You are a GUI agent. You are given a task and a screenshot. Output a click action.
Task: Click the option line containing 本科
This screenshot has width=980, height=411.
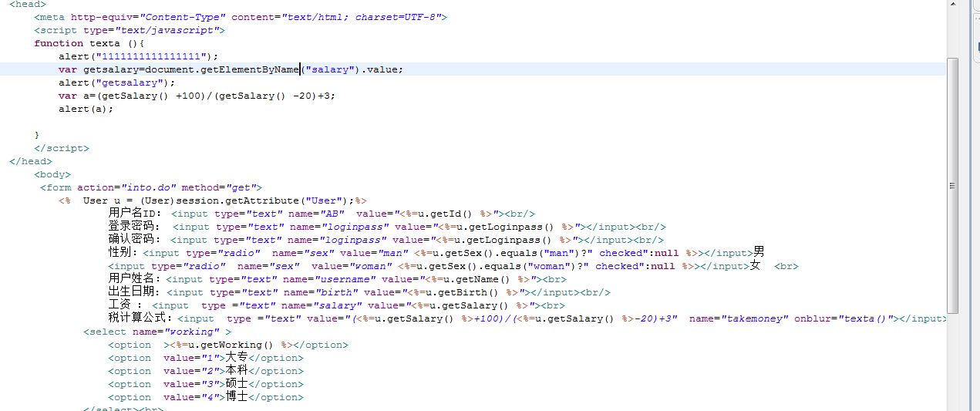(x=206, y=371)
